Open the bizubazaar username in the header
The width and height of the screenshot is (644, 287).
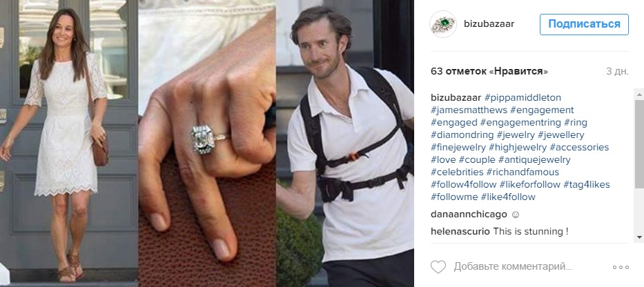tap(489, 24)
